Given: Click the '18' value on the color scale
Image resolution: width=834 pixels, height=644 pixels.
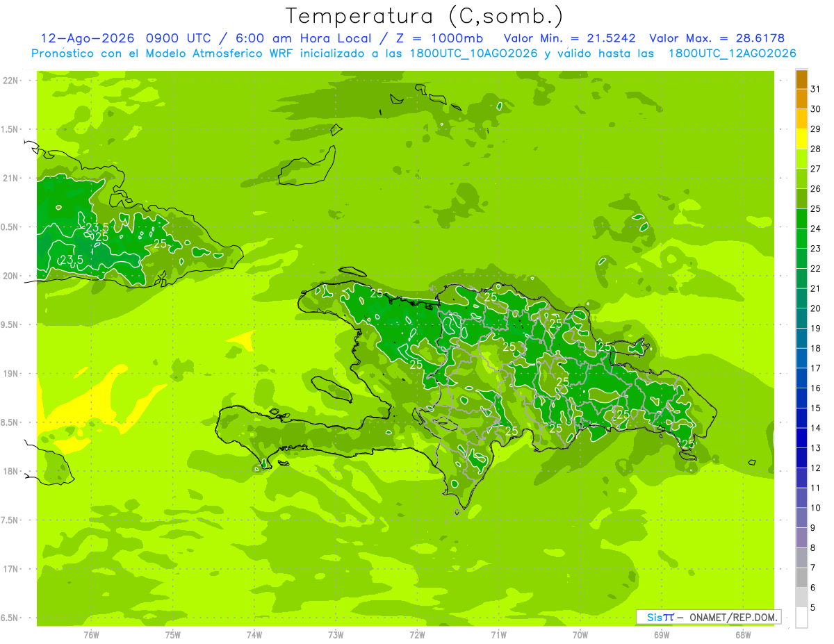Looking at the screenshot, I should coord(816,348).
